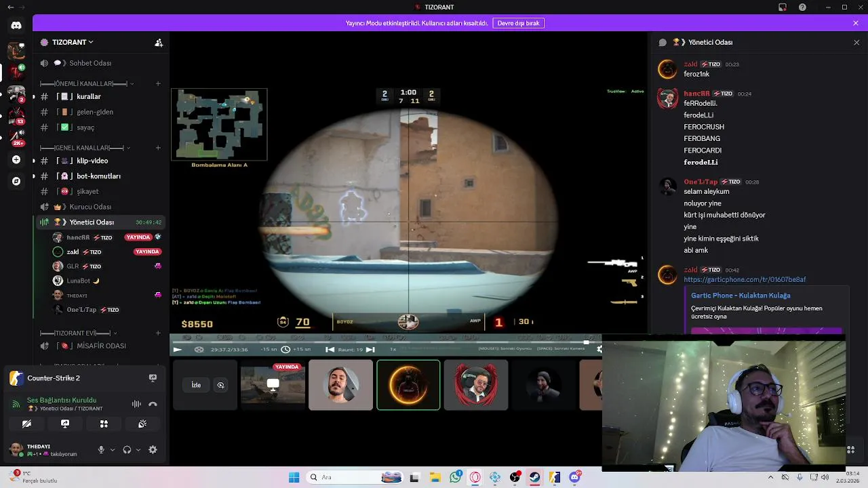
Task: Close the Yönetici Odası chat panel
Action: point(856,42)
